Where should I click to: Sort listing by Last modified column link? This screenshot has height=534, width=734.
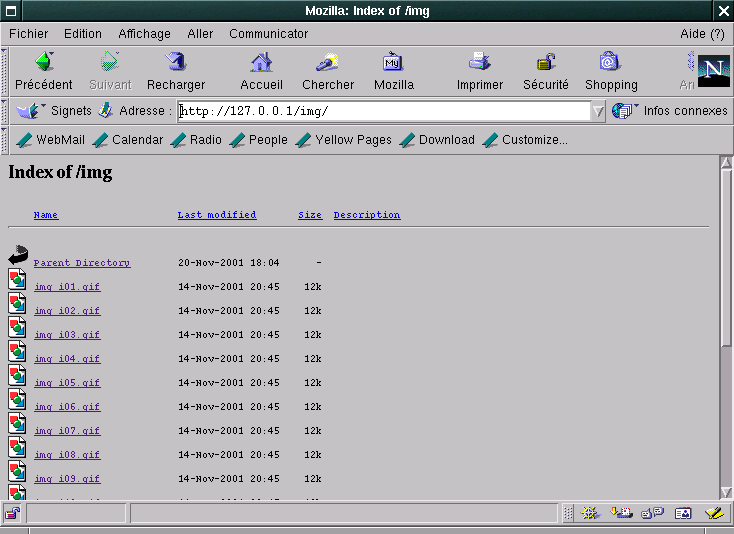coord(217,215)
